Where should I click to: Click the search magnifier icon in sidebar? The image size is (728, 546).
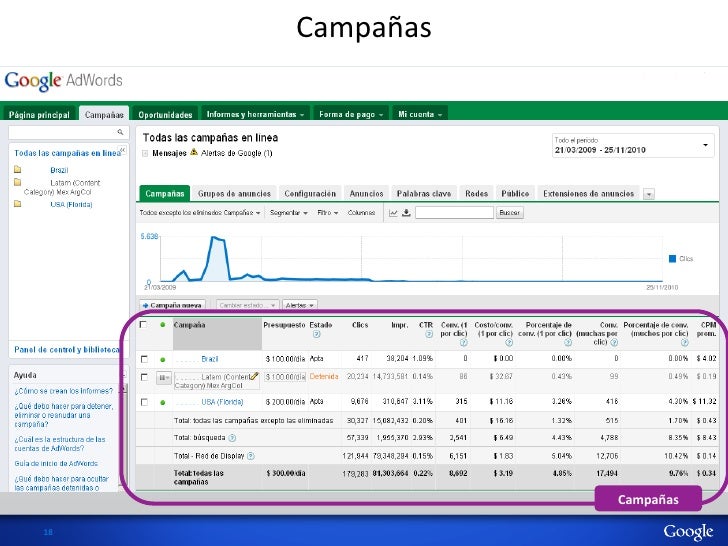point(120,132)
